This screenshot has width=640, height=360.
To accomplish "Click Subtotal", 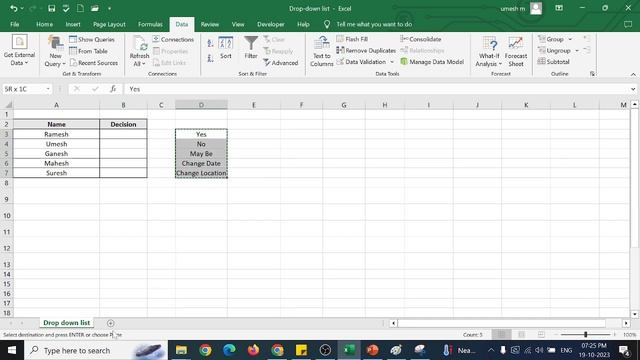I will click(x=553, y=62).
